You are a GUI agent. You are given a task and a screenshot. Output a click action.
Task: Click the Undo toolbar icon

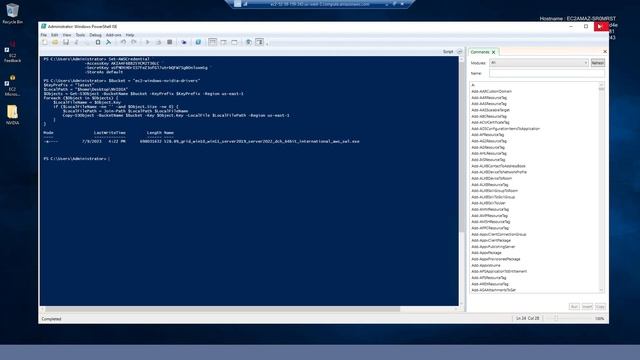point(123,42)
